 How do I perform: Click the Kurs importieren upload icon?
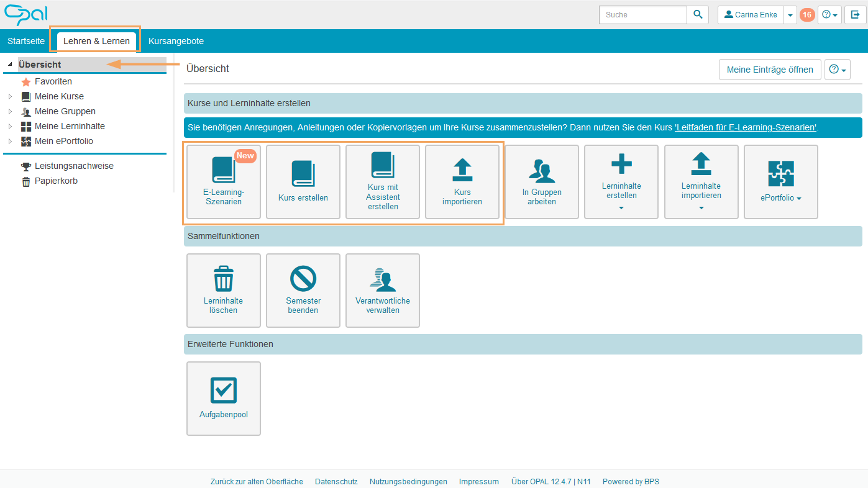click(x=462, y=169)
